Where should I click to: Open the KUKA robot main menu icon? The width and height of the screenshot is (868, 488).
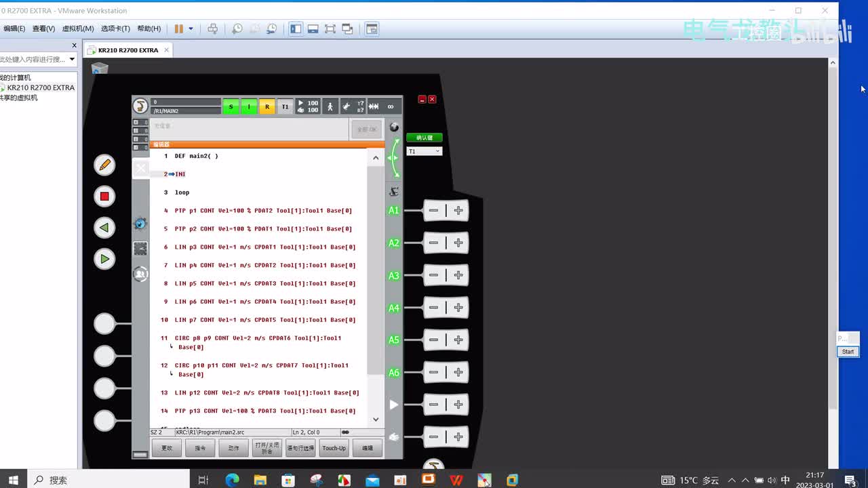140,106
